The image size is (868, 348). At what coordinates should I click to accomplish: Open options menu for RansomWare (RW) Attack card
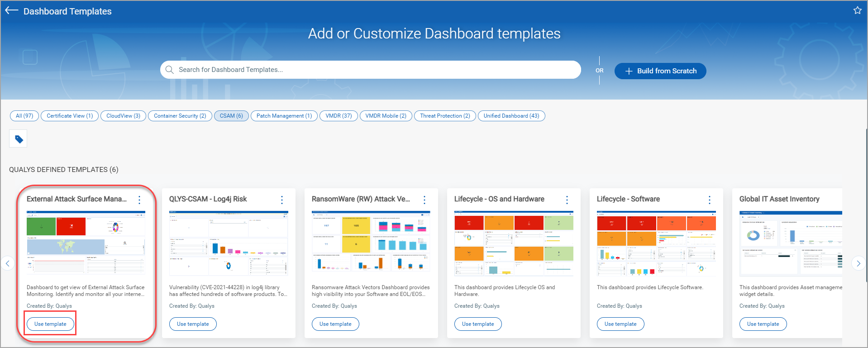click(424, 200)
